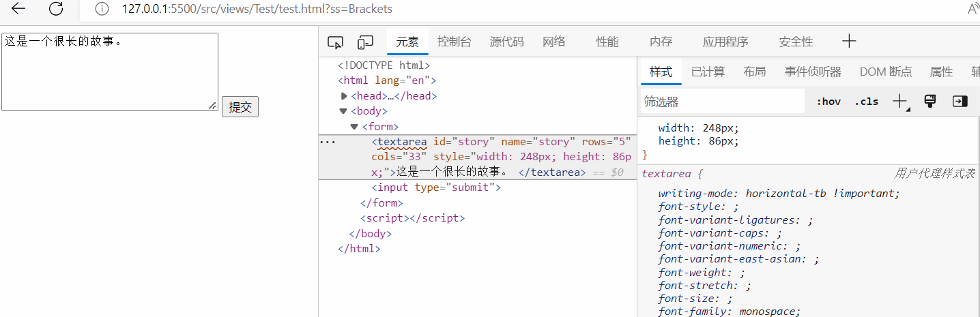Image resolution: width=980 pixels, height=317 pixels.
Task: Collapse the body element node
Action: 343,111
